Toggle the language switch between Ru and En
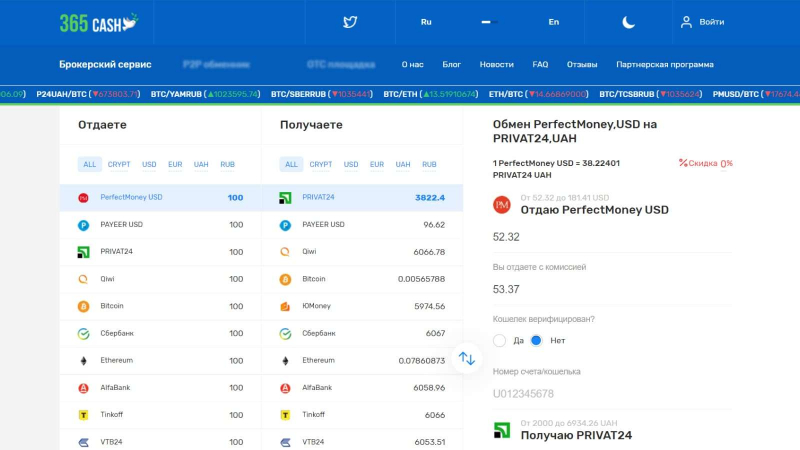 [x=489, y=22]
